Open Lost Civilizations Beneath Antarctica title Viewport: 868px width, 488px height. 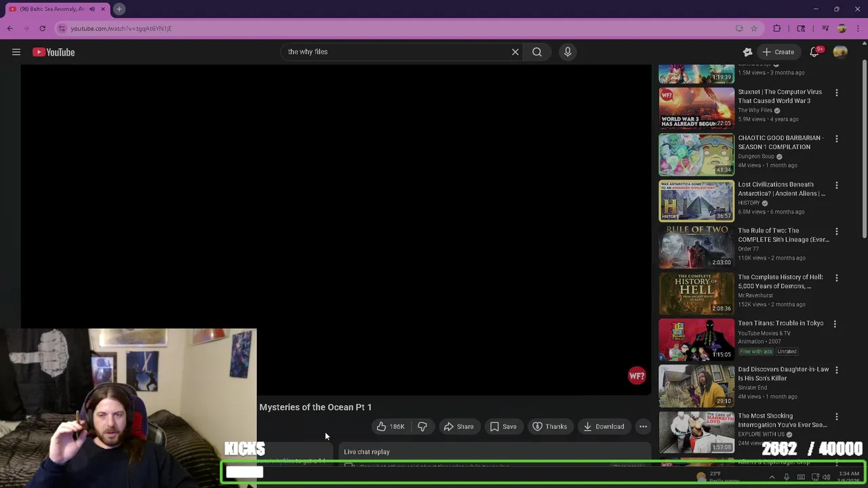[x=781, y=189]
